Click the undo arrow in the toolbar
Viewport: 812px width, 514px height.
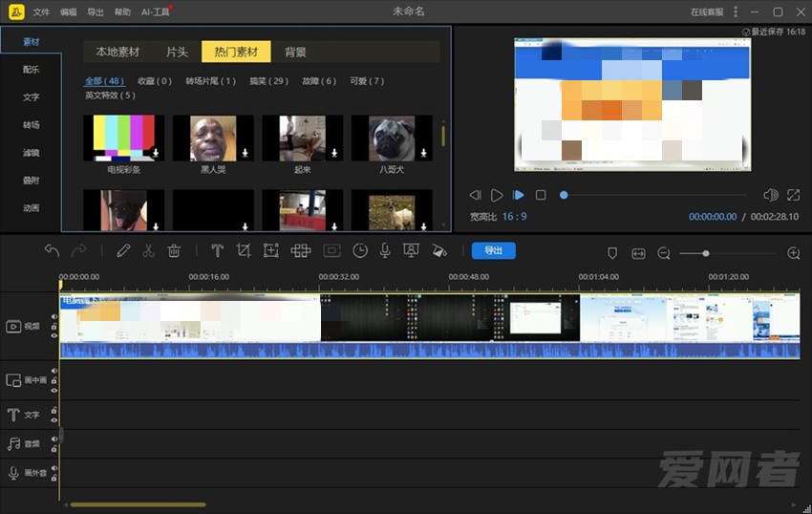[52, 251]
